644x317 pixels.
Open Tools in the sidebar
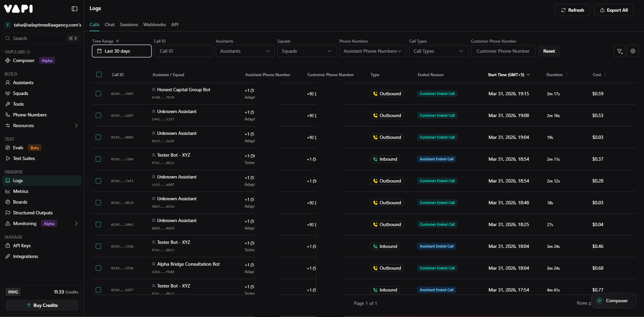[18, 104]
